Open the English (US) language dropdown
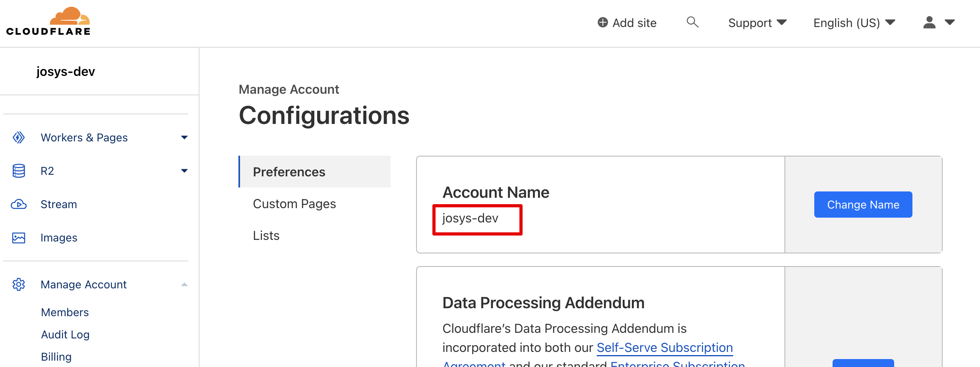The image size is (980, 367). point(854,23)
